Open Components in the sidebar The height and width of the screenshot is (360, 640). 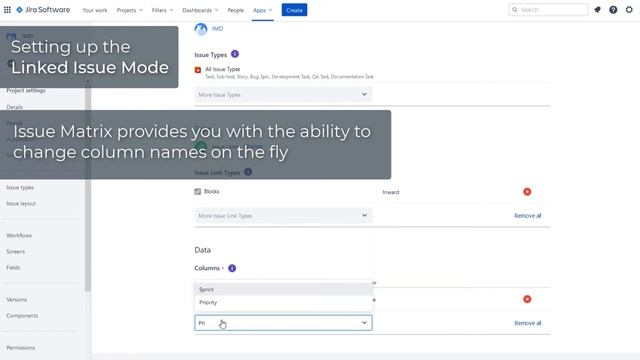click(22, 316)
